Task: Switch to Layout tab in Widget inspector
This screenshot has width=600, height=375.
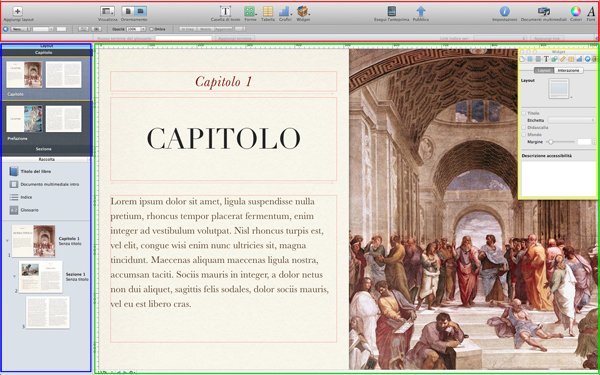Action: pyautogui.click(x=544, y=70)
